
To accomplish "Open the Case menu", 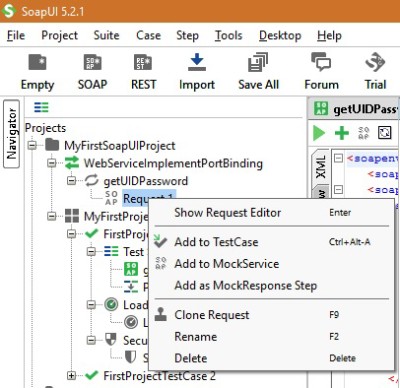I will (x=148, y=35).
